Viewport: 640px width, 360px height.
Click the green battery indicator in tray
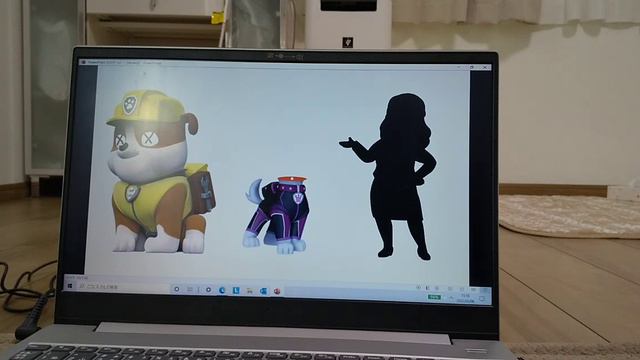[x=434, y=297]
